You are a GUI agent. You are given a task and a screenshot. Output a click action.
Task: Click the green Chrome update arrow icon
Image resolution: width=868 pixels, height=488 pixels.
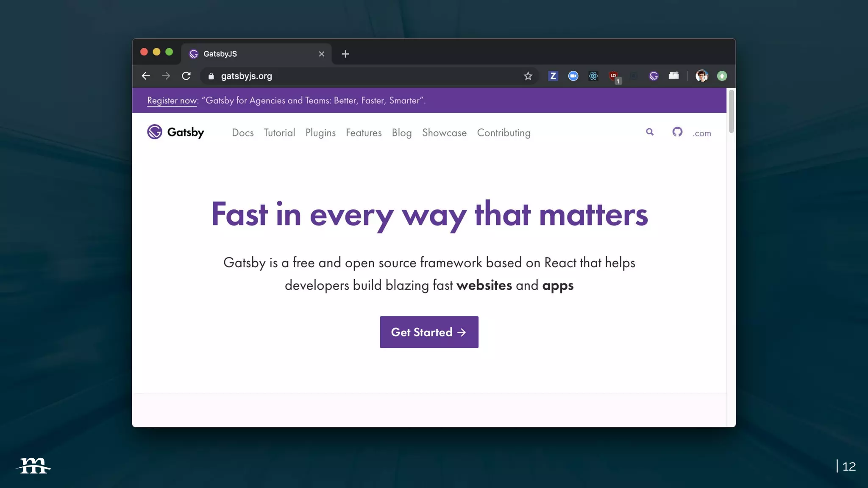pos(722,76)
